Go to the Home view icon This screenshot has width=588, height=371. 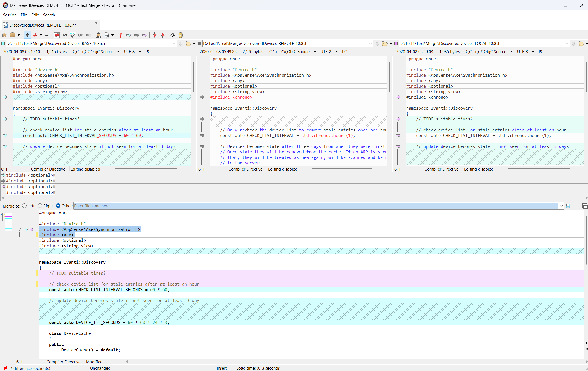[x=4, y=35]
